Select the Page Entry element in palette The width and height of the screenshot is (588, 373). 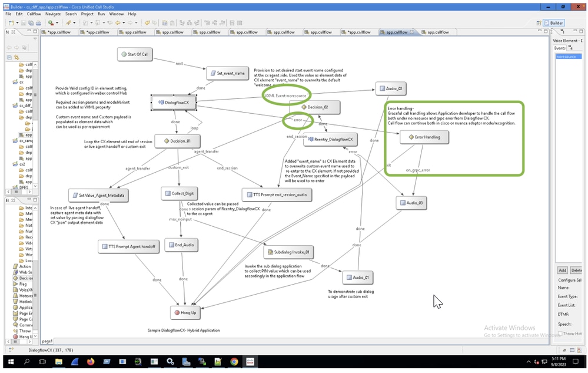coord(22,313)
